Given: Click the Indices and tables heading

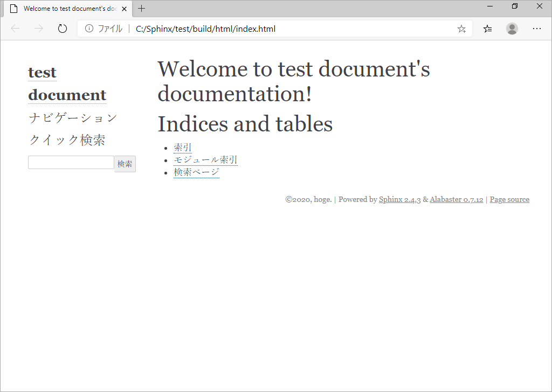Looking at the screenshot, I should point(245,124).
